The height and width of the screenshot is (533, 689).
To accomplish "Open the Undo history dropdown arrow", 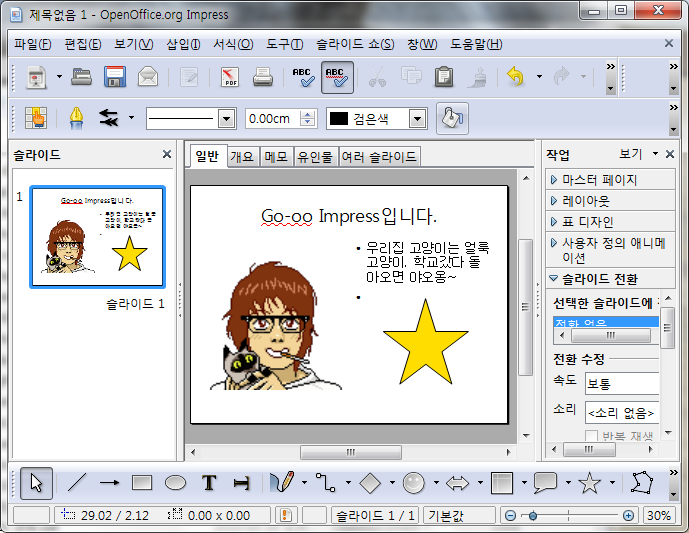I will pyautogui.click(x=539, y=76).
